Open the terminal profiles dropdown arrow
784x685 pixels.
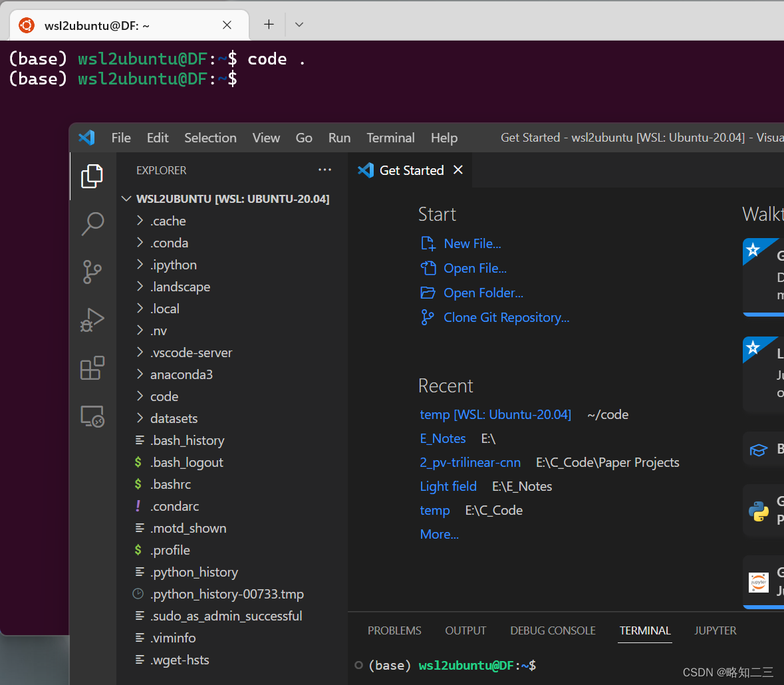pyautogui.click(x=299, y=25)
